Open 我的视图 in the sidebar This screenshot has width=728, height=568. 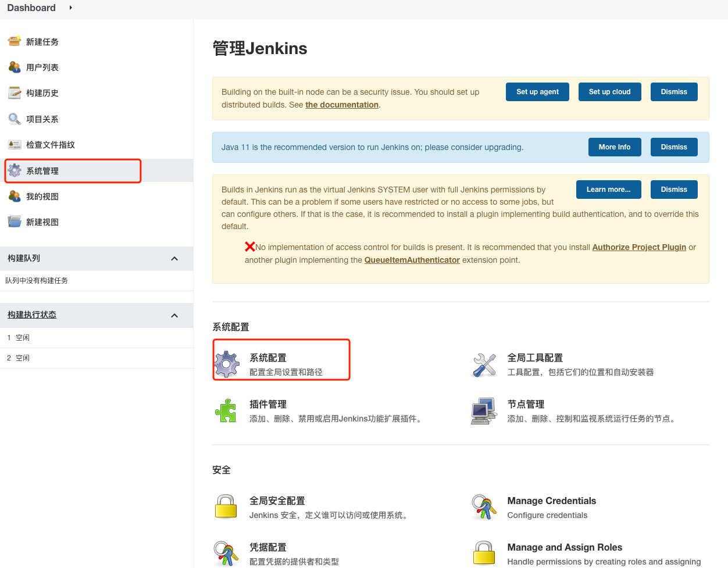42,197
